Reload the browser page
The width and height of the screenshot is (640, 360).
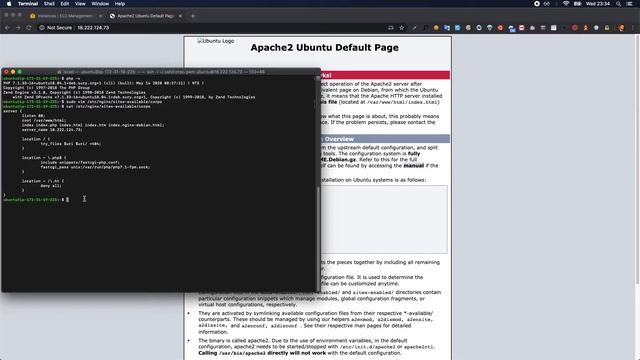[x=29, y=28]
